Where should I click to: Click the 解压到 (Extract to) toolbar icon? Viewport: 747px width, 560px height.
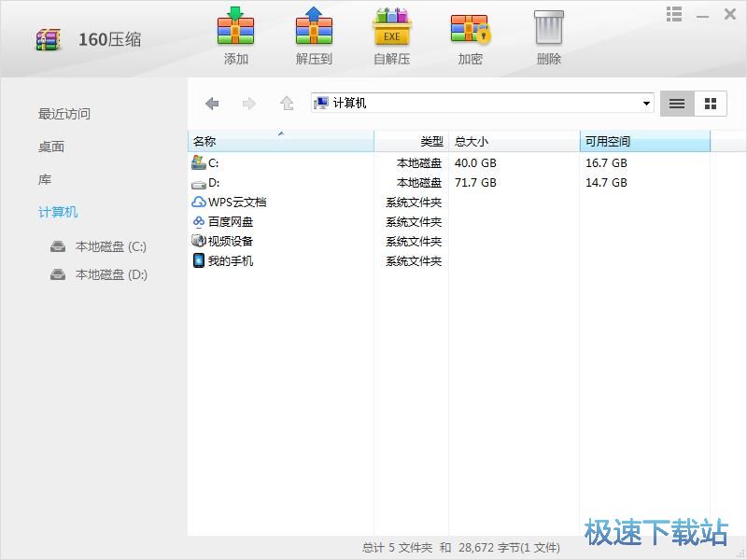coord(314,27)
